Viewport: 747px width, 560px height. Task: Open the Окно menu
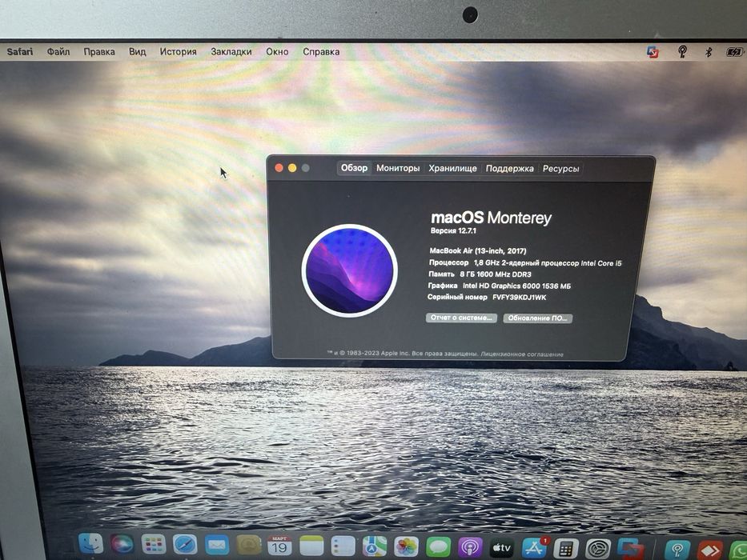[x=277, y=51]
